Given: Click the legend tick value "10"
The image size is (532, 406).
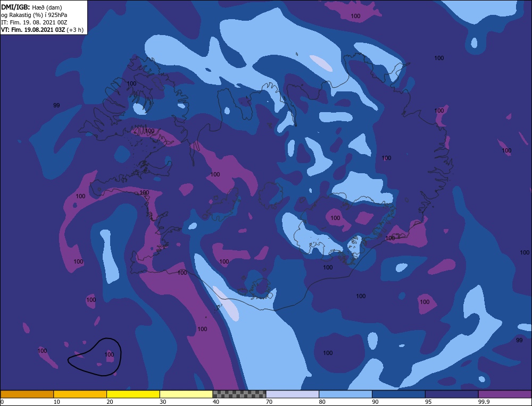Looking at the screenshot, I should [56, 402].
